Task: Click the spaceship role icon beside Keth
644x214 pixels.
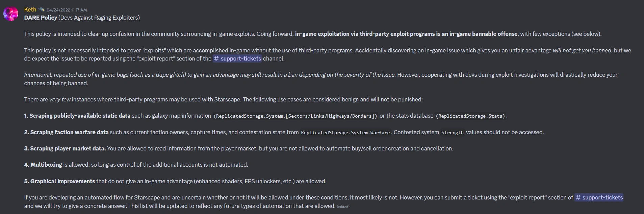Action: coord(41,9)
